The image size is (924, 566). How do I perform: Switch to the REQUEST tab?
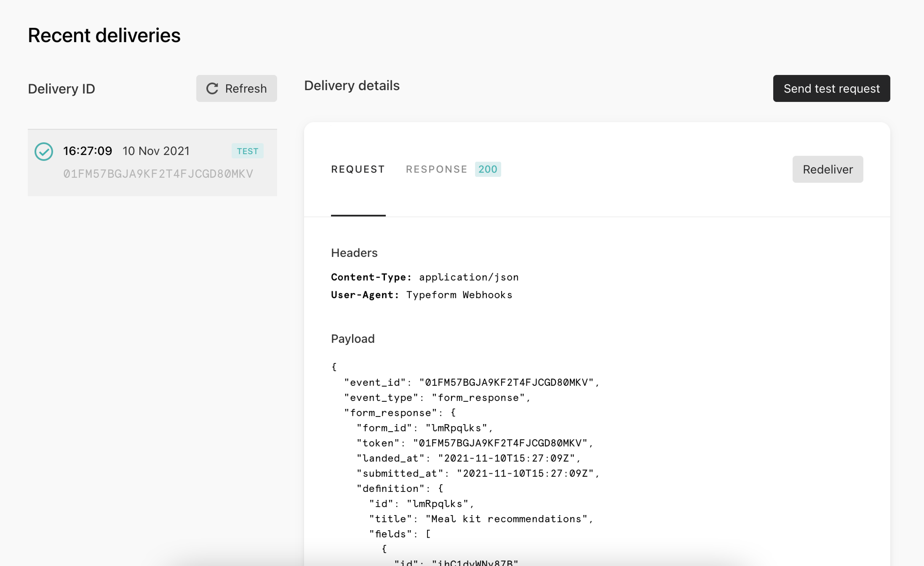pos(358,169)
